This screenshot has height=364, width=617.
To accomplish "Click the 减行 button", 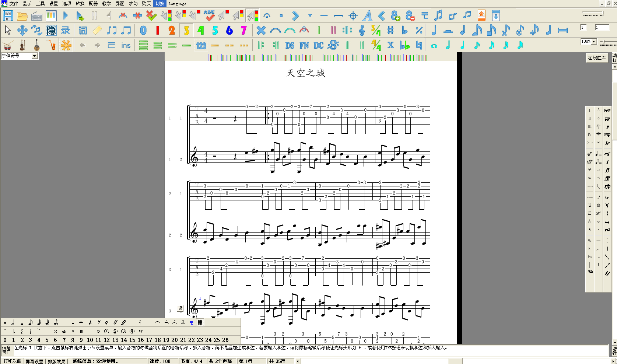I will [x=614, y=58].
